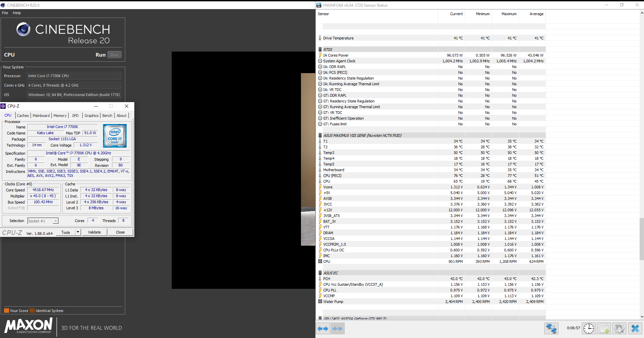This screenshot has height=338, width=644.
Task: Close HWiNFO sensors with blue X icon
Action: [635, 328]
